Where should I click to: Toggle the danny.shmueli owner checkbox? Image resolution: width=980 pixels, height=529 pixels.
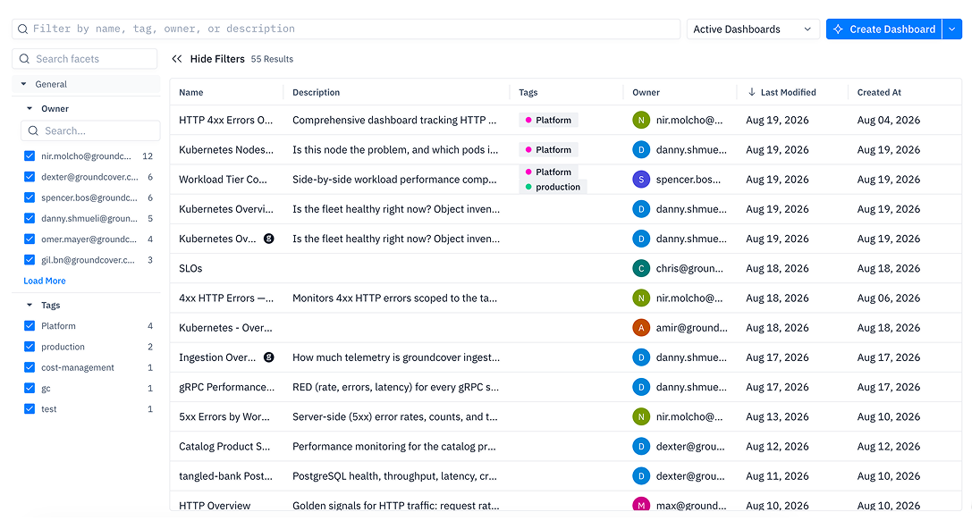30,218
